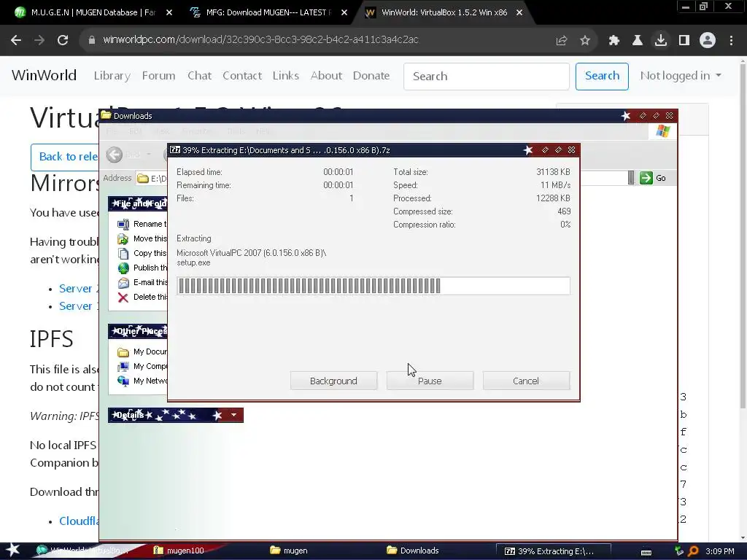Viewport: 747px width, 560px height.
Task: Open Links in WinWorld navigation
Action: point(286,76)
